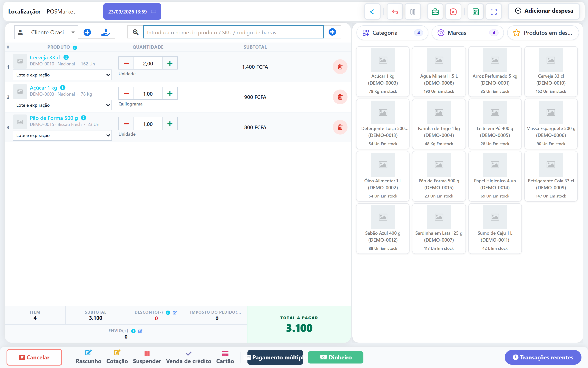Remove Pão de Forma 500 g with trash icon
Viewport: 588px width, 368px height.
point(340,127)
